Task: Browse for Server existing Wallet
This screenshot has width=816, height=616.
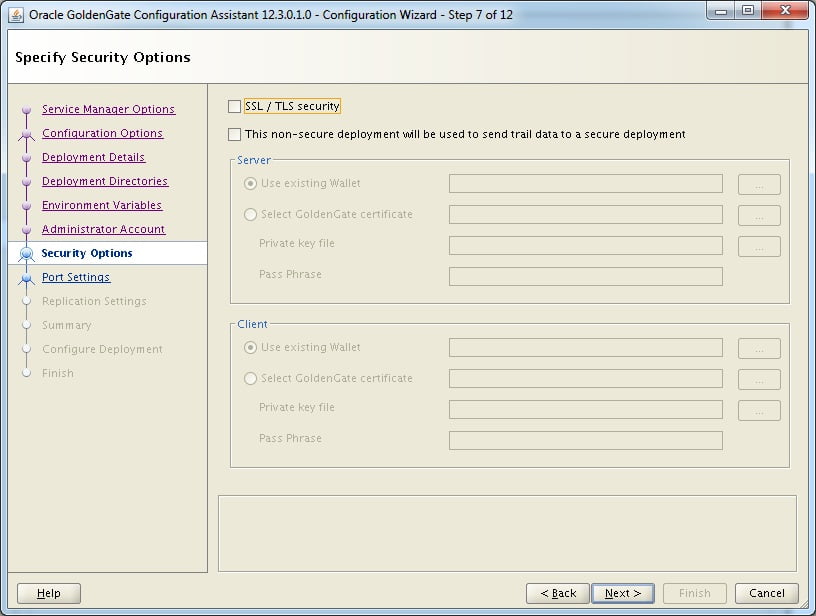Action: [759, 184]
